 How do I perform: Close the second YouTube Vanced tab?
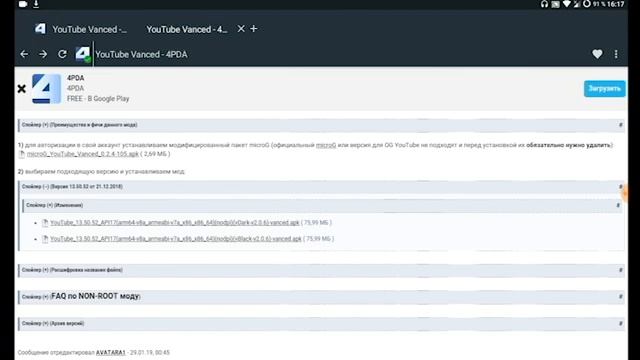[241, 29]
